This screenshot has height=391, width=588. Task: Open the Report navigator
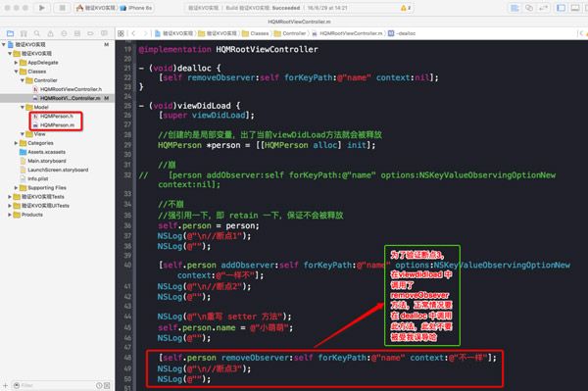[x=104, y=33]
